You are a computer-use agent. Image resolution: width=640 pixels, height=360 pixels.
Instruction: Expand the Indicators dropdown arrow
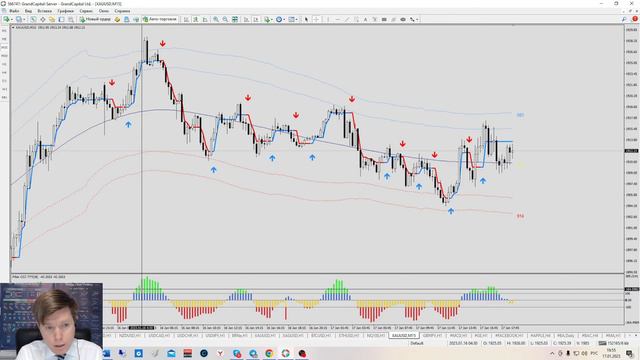tap(272, 19)
